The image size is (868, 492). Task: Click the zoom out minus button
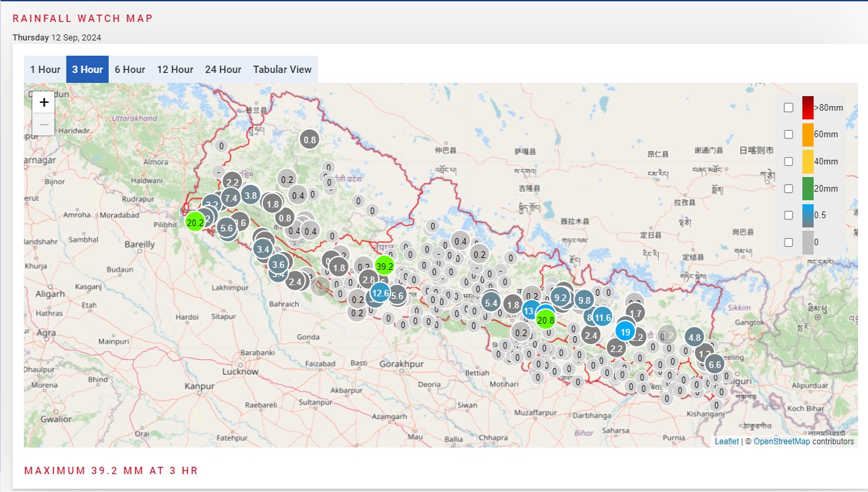(44, 124)
